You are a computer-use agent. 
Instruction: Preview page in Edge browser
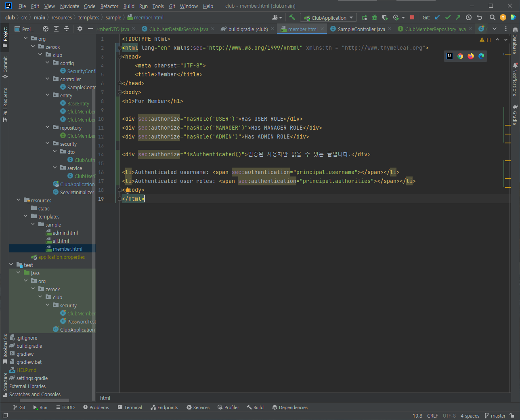click(481, 56)
